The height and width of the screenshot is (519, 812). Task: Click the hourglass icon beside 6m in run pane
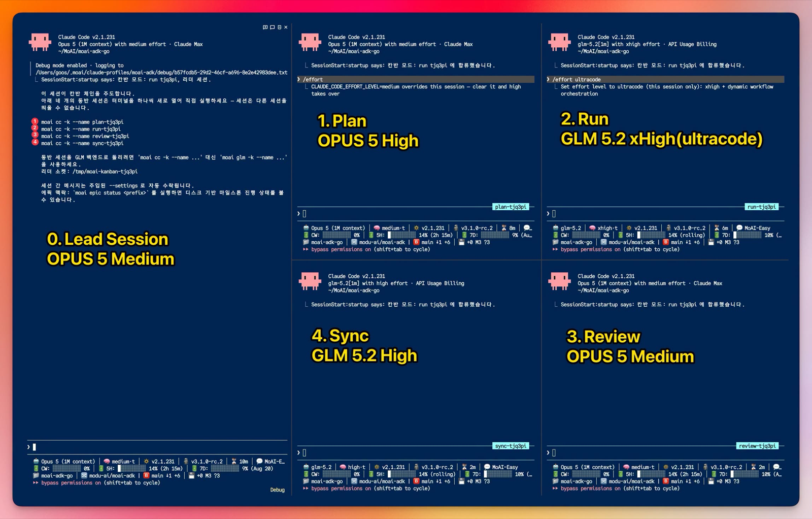[717, 228]
